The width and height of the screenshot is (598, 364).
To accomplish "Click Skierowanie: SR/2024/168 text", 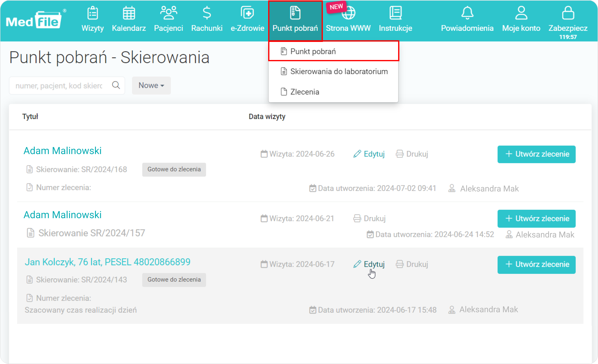I will coord(81,169).
